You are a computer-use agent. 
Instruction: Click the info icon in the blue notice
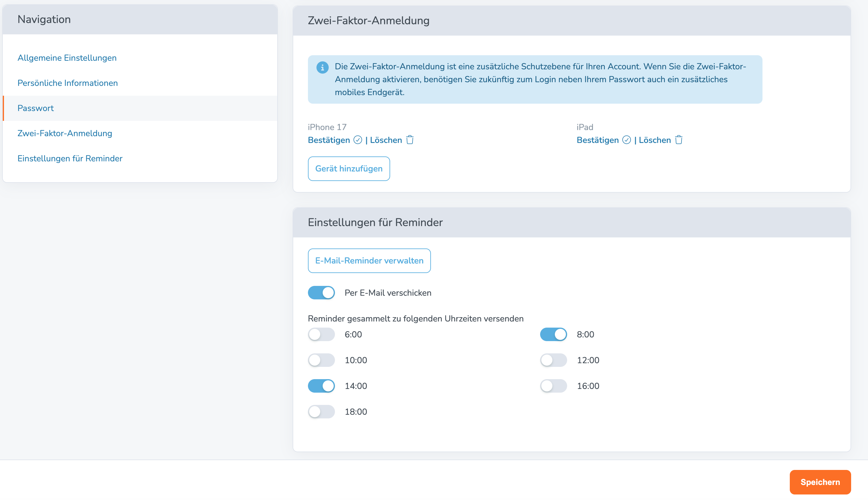(322, 67)
